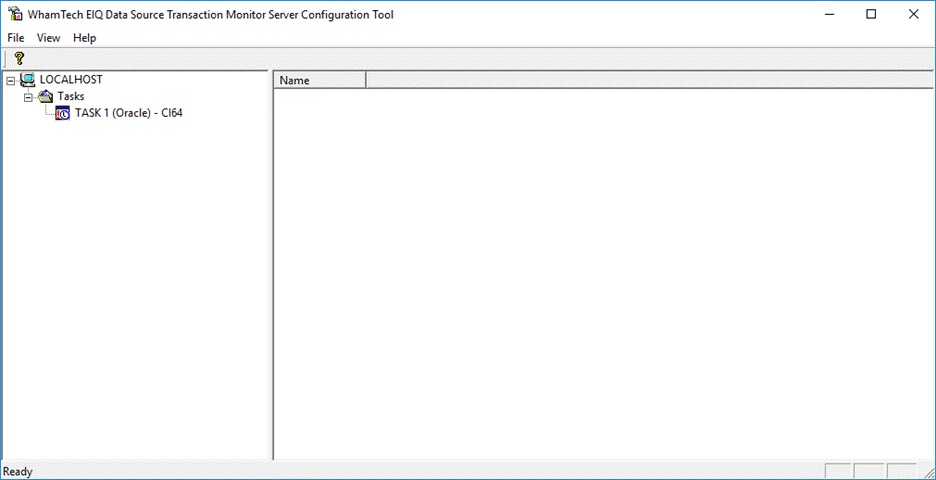
Task: Minimize the Configuration Tool window
Action: (830, 14)
